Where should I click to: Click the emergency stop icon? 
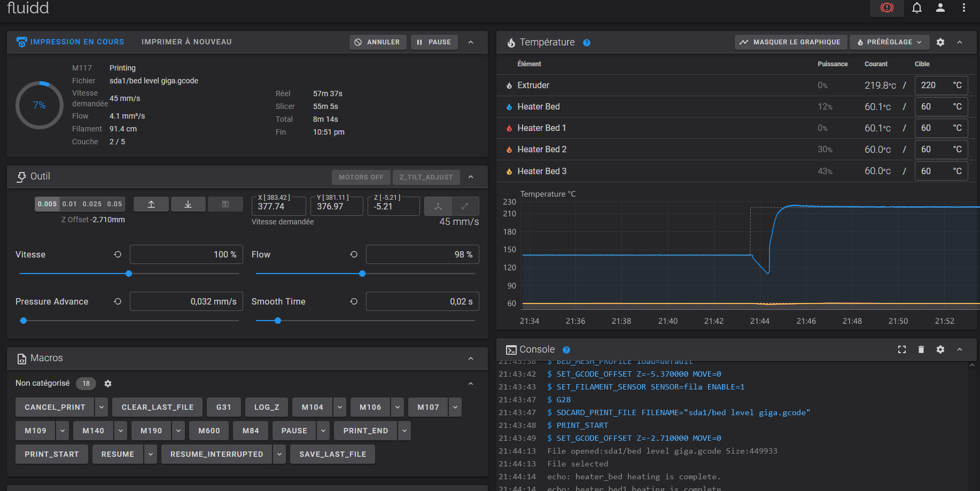[x=886, y=7]
